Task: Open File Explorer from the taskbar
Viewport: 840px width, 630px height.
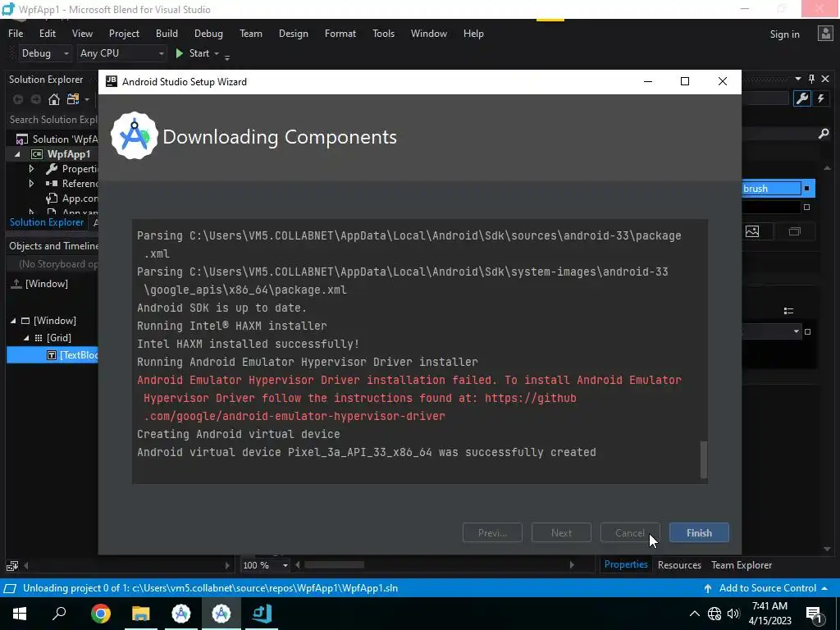Action: pyautogui.click(x=141, y=614)
